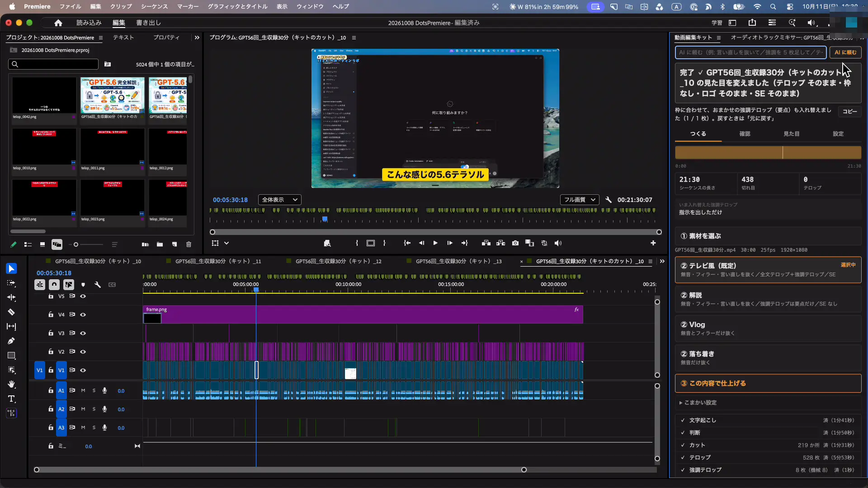Select the Pen tool
868x488 pixels.
(11, 341)
